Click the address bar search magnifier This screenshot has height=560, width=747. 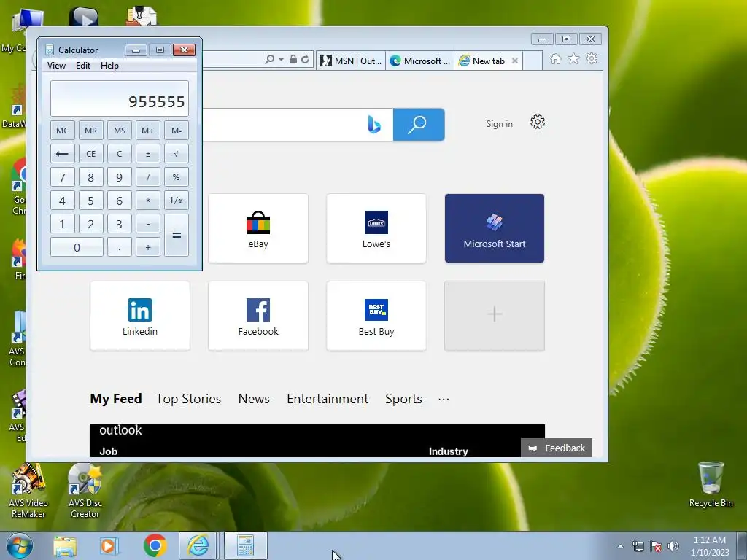(x=270, y=60)
